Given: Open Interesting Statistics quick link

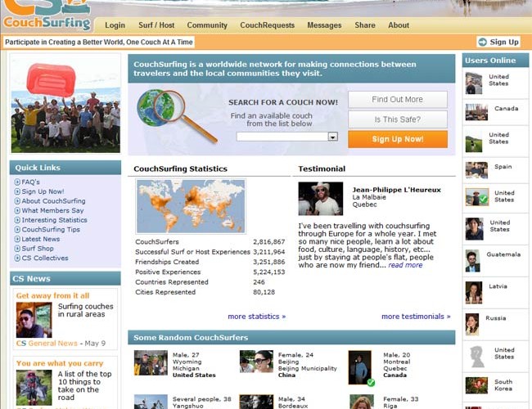Looking at the screenshot, I should (54, 220).
